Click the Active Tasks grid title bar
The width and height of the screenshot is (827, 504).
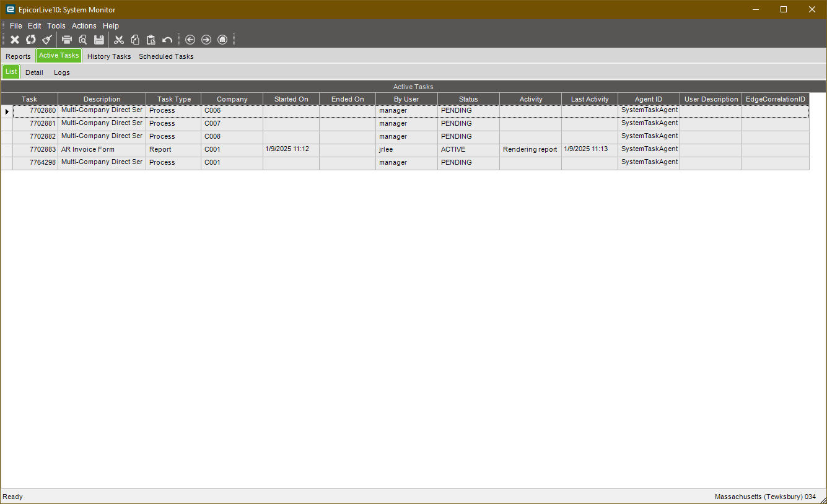tap(413, 87)
